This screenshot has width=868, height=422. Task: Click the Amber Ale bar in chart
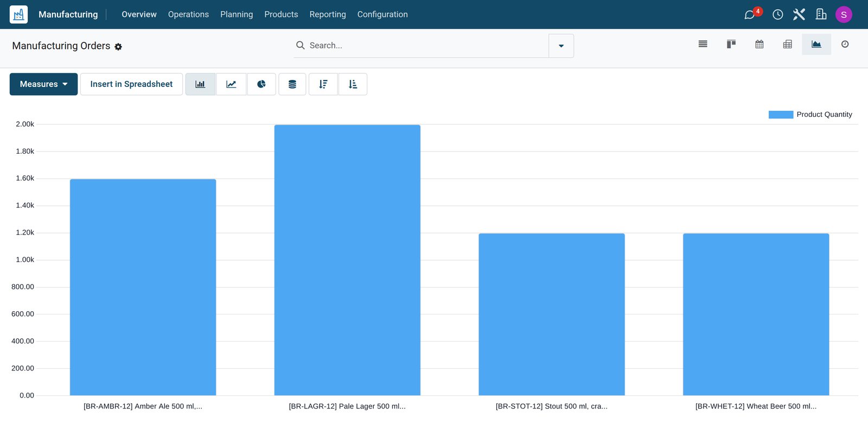click(143, 287)
